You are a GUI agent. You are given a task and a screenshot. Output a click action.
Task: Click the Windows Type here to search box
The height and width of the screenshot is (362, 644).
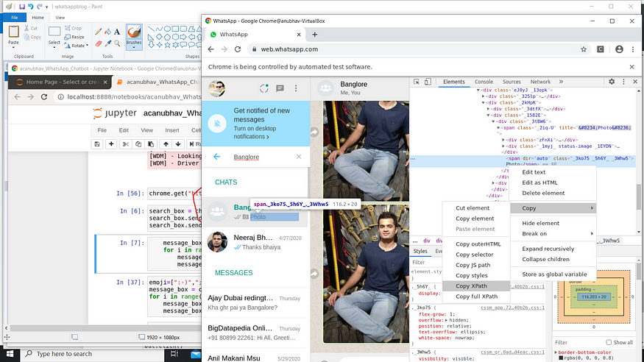pos(91,354)
